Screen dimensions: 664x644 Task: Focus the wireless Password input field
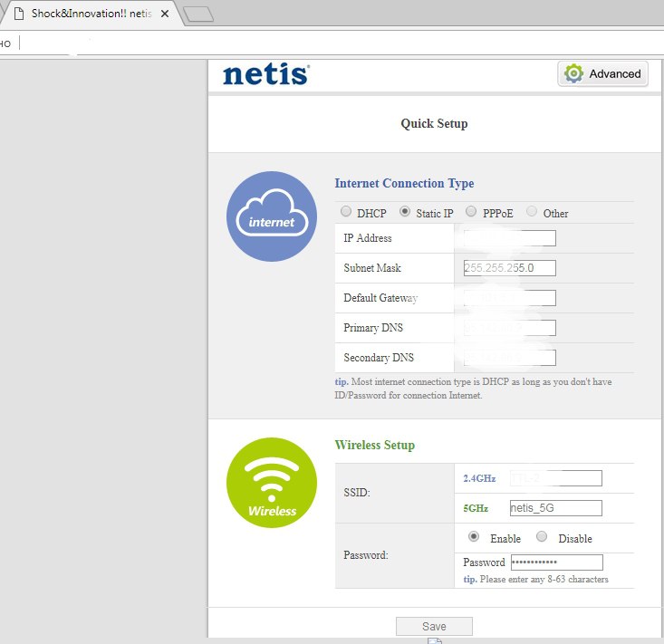[557, 562]
